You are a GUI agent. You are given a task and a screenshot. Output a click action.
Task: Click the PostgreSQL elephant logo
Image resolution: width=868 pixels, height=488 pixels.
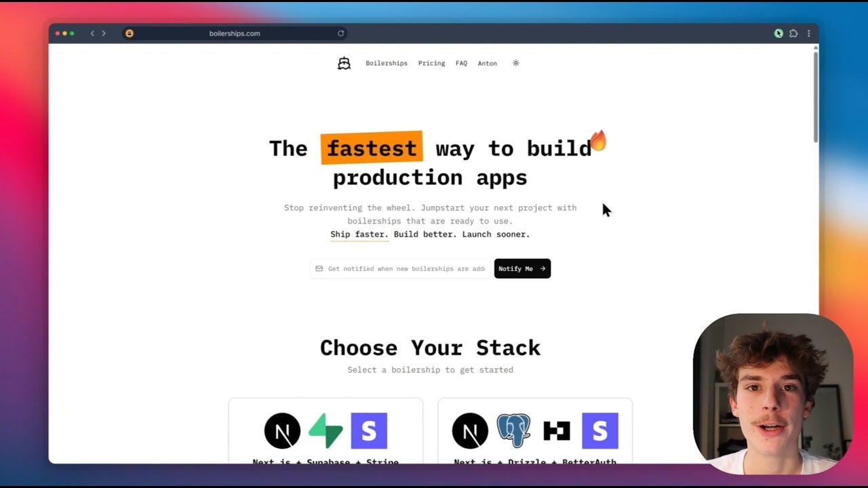point(513,430)
